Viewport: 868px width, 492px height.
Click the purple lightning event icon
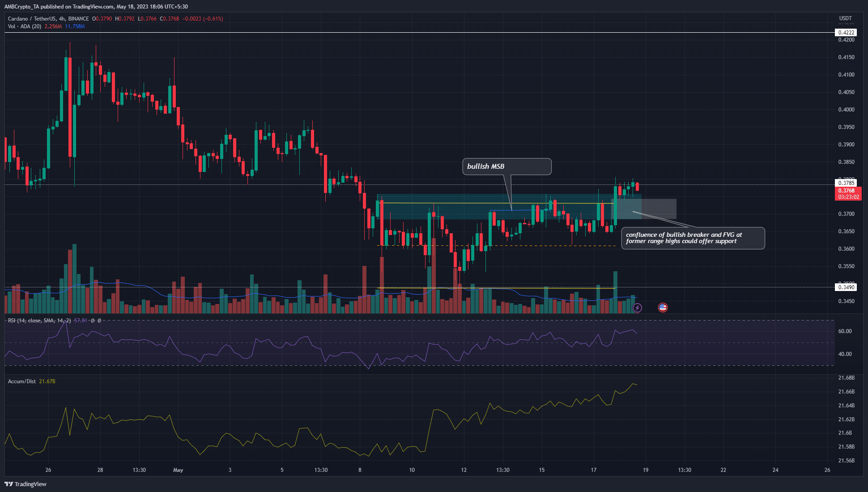coord(637,308)
